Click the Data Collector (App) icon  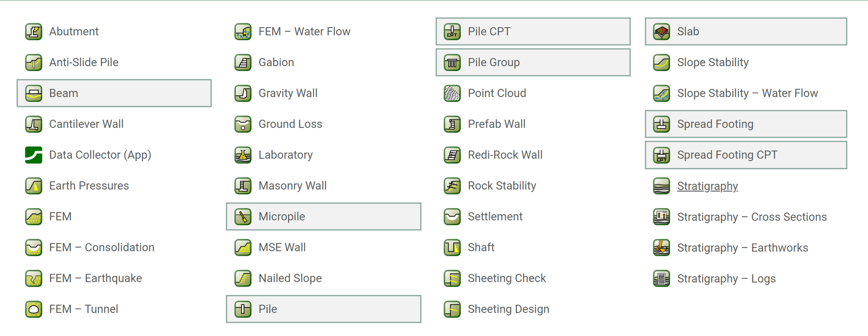[33, 155]
